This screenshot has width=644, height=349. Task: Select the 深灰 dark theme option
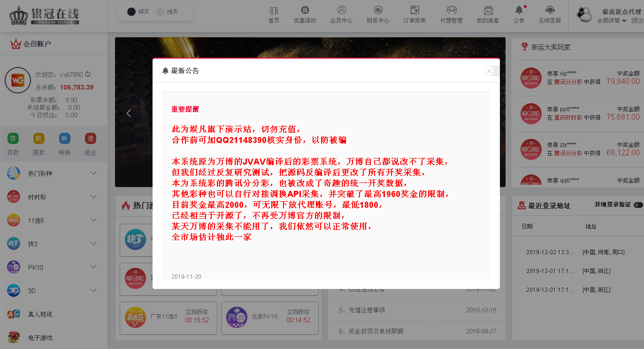point(138,12)
